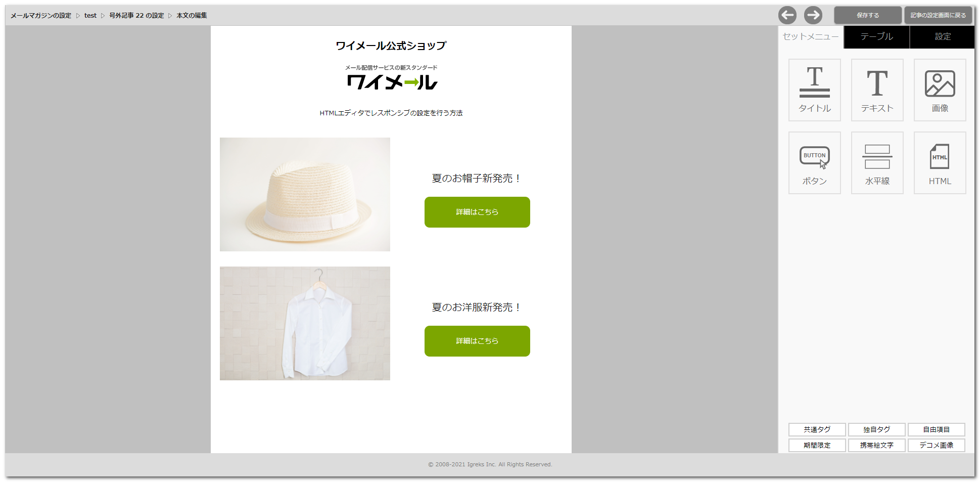Select the 夏のお帽子新発売！ text
Image resolution: width=980 pixels, height=482 pixels.
click(477, 179)
